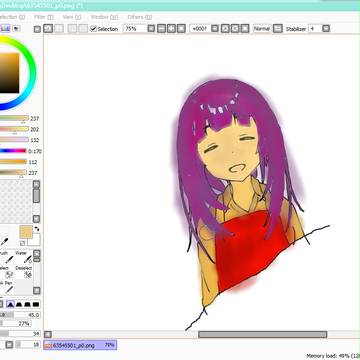This screenshot has height=360, width=360.
Task: Switch to the 63545501_p0.png canvas tab
Action: 80,345
